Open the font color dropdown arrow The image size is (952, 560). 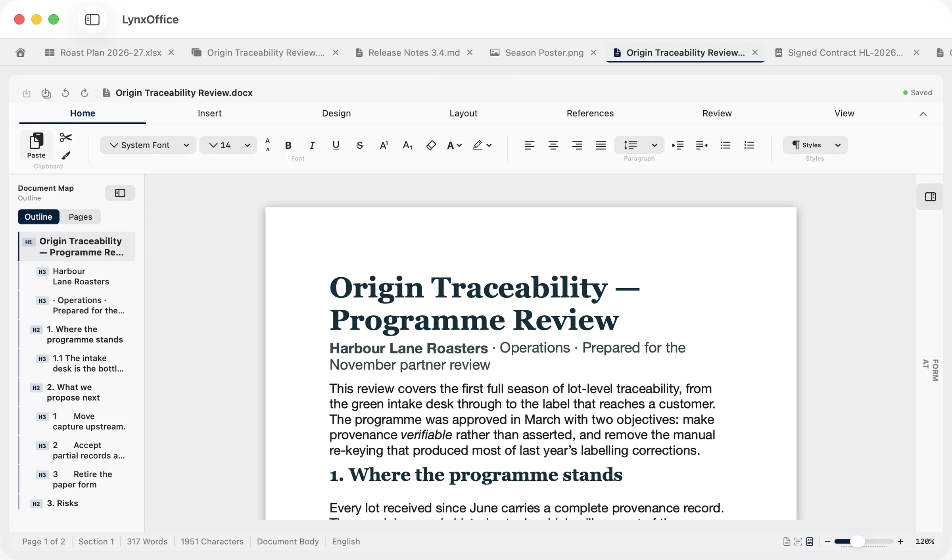(459, 145)
